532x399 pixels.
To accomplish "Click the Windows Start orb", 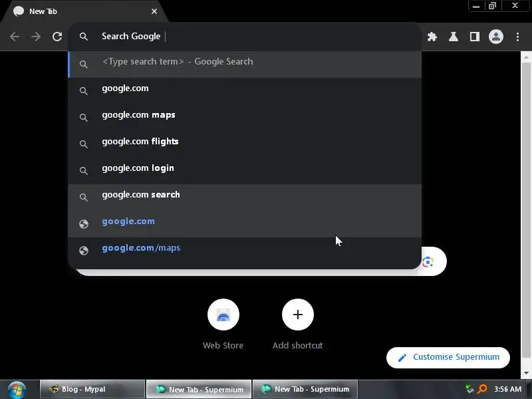I will pos(17,390).
